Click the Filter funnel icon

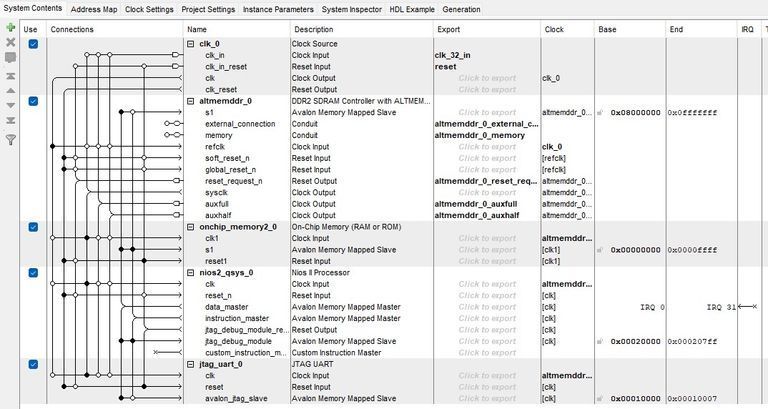(x=10, y=140)
